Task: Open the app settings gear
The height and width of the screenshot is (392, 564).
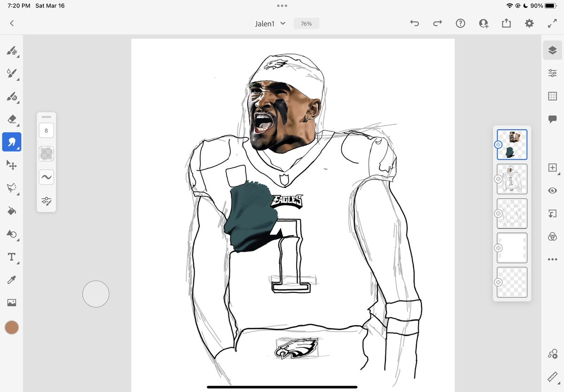Action: point(529,23)
